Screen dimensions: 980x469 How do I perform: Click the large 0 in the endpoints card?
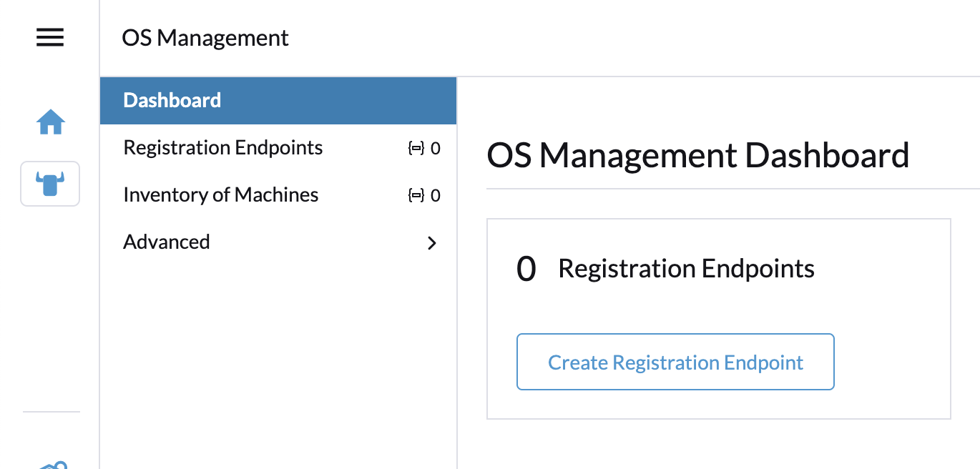(x=526, y=270)
